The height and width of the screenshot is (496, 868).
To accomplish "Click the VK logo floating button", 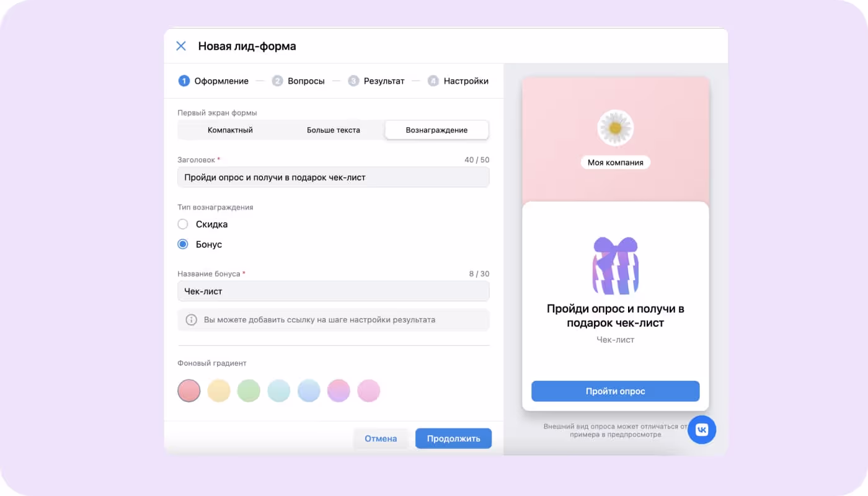I will point(702,430).
